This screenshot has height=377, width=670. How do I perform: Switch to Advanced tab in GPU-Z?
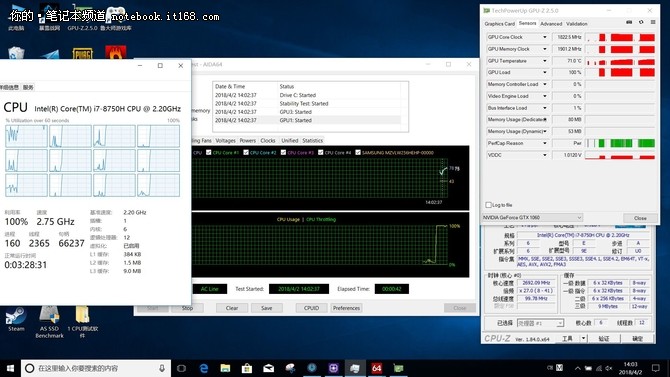551,24
